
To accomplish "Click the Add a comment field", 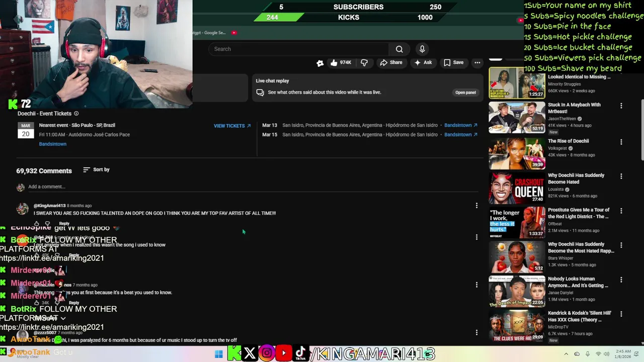I will click(x=253, y=187).
